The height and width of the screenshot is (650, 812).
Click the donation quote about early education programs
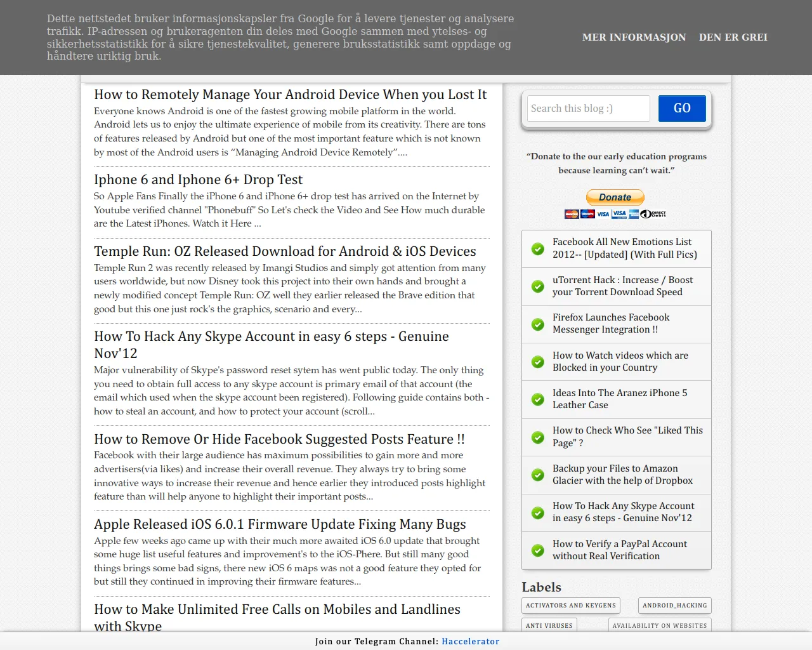617,163
